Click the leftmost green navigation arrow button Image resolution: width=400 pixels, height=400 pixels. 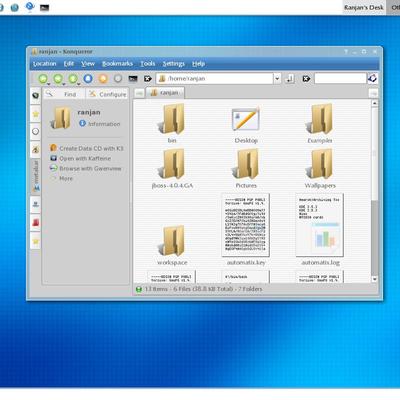[x=43, y=79]
